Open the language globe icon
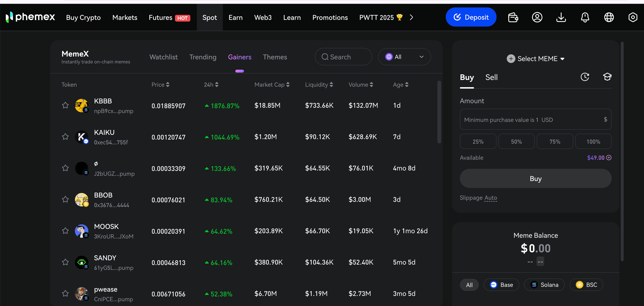The width and height of the screenshot is (644, 306). (609, 17)
